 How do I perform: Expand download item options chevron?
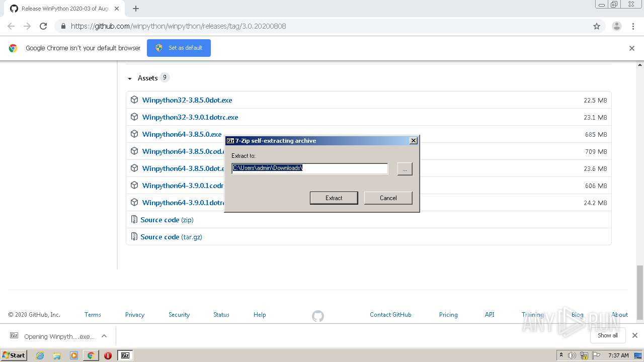(x=104, y=336)
